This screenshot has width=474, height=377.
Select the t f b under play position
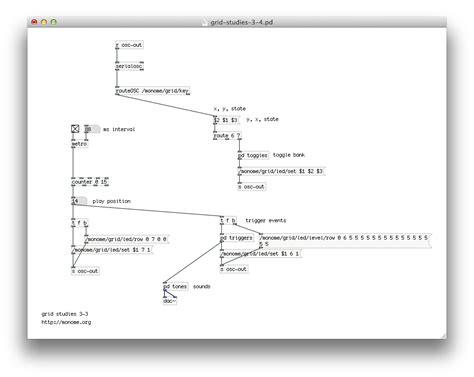pyautogui.click(x=80, y=223)
